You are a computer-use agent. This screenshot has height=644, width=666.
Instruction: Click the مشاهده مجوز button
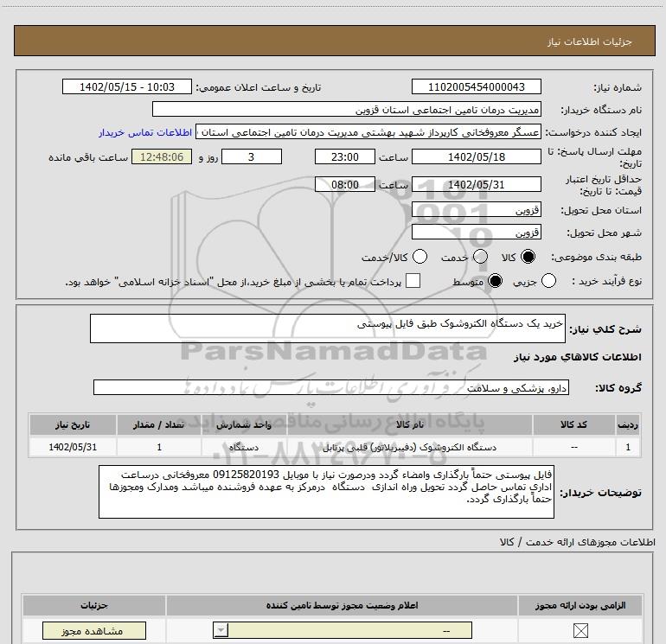point(94,630)
